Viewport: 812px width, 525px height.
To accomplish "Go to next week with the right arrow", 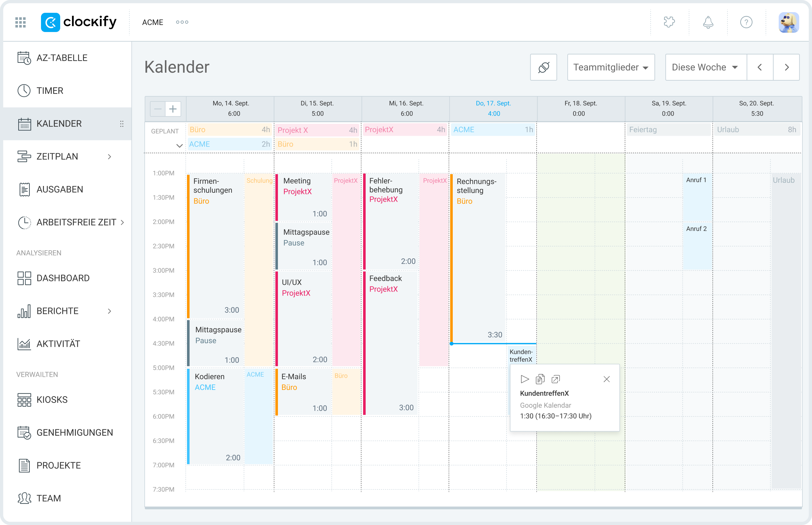I will point(787,67).
